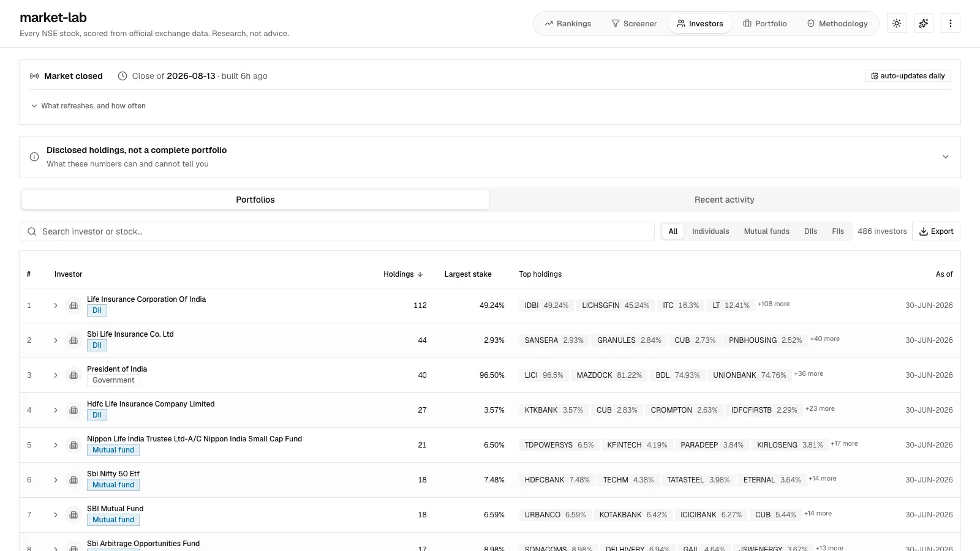This screenshot has height=551, width=980.
Task: Filter investors by Individuals
Action: click(710, 231)
